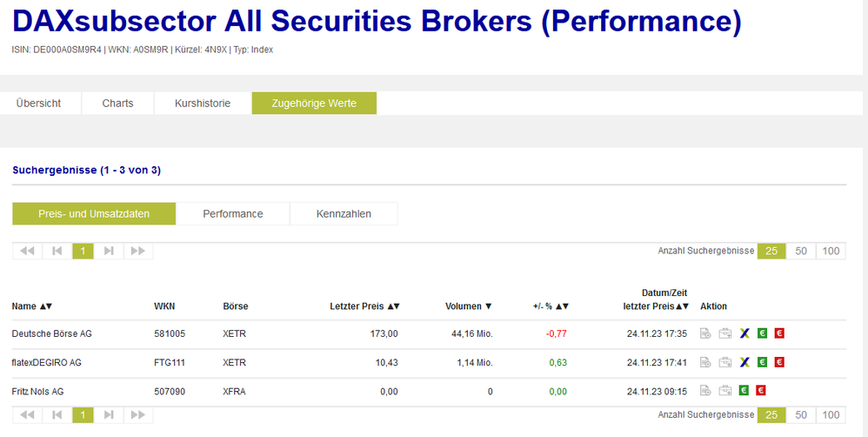868x437 pixels.
Task: Add Fritz Nols AG to watchlist icon
Action: pyautogui.click(x=705, y=391)
